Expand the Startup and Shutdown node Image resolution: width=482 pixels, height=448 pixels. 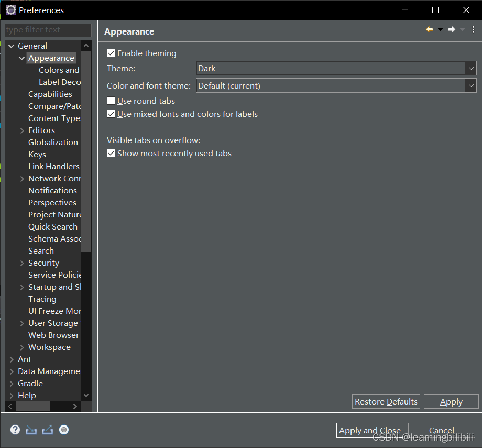coord(22,287)
